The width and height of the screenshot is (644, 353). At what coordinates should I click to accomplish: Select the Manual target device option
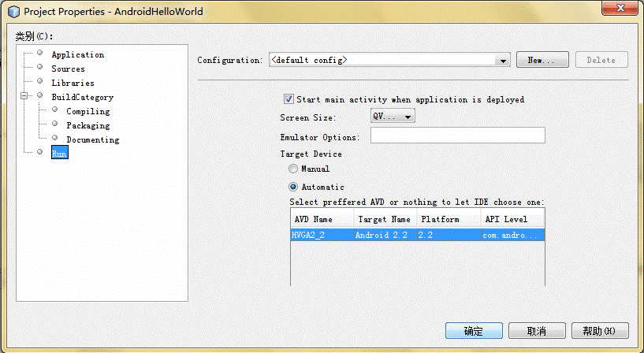pyautogui.click(x=293, y=169)
